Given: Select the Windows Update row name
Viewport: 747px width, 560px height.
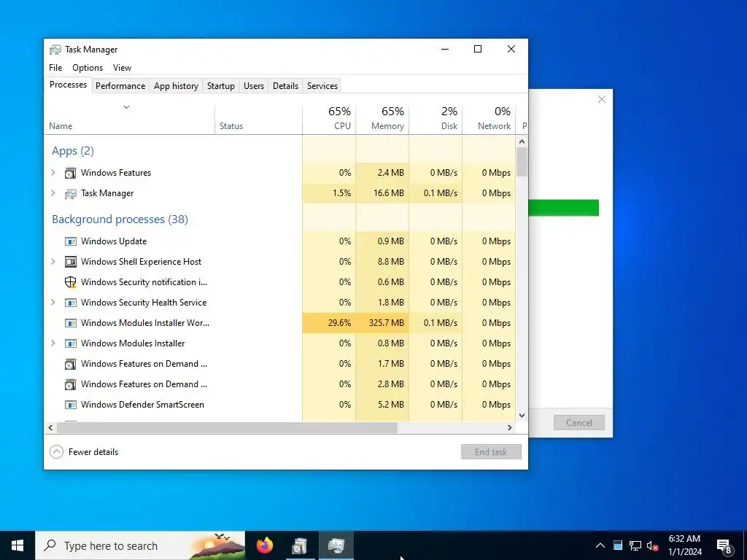Looking at the screenshot, I should pos(114,241).
